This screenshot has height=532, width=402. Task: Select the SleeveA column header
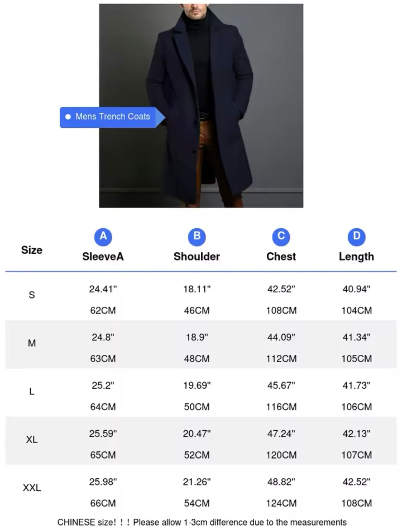click(103, 256)
